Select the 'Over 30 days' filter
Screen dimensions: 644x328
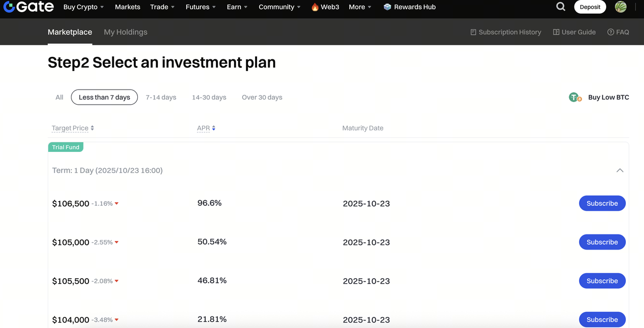coord(262,98)
